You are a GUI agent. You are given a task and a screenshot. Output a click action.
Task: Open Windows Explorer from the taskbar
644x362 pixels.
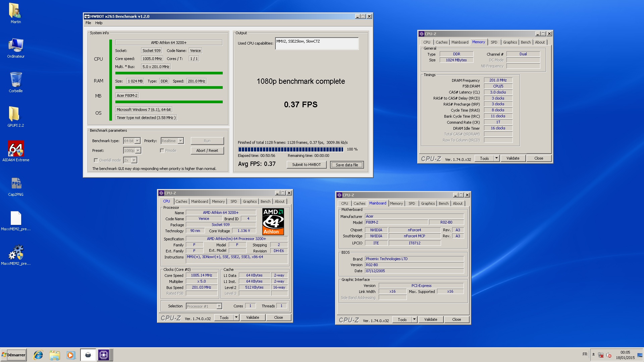(54, 355)
